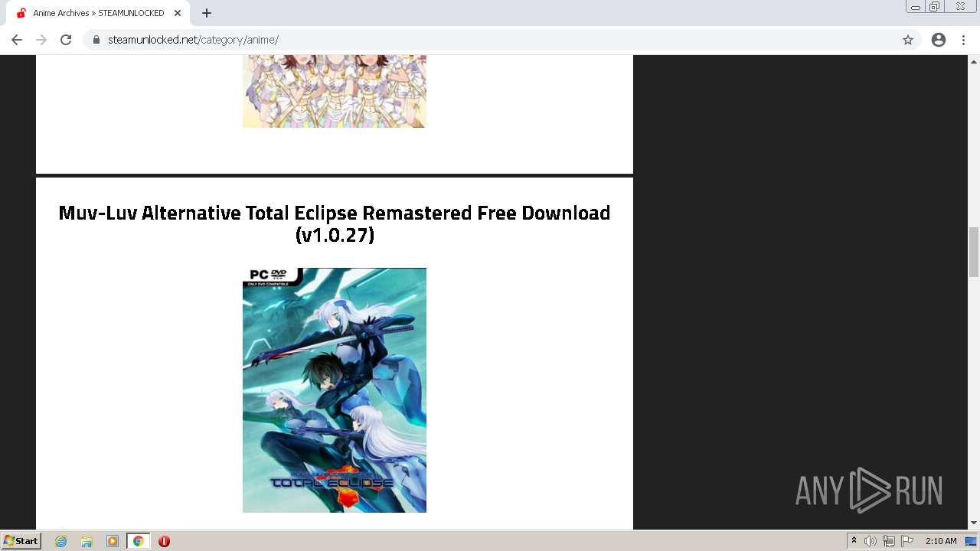
Task: Go back to the previous page
Action: point(17,40)
